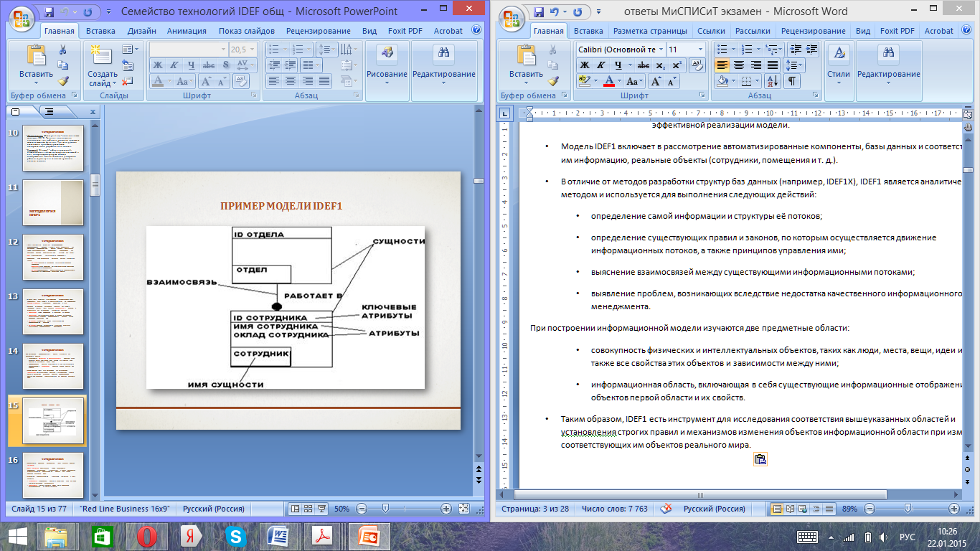The height and width of the screenshot is (551, 980).
Task: Open the font name dropdown in Word
Action: pyautogui.click(x=659, y=50)
